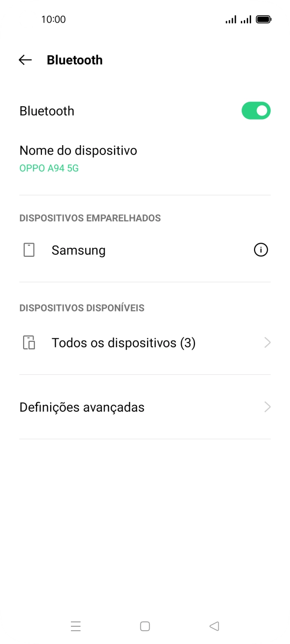Select the Samsung device entry
The image size is (290, 644).
coord(78,250)
